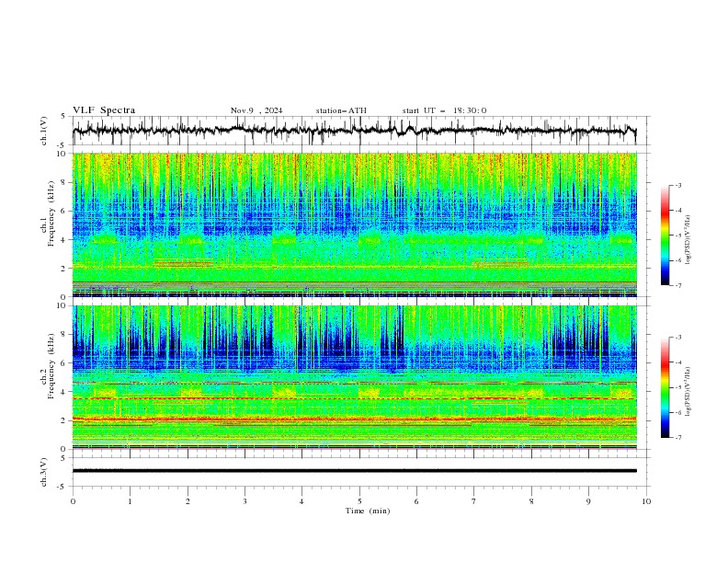The height and width of the screenshot is (563, 728).
Task: Click the time axis tick label '1'
Action: click(x=130, y=501)
